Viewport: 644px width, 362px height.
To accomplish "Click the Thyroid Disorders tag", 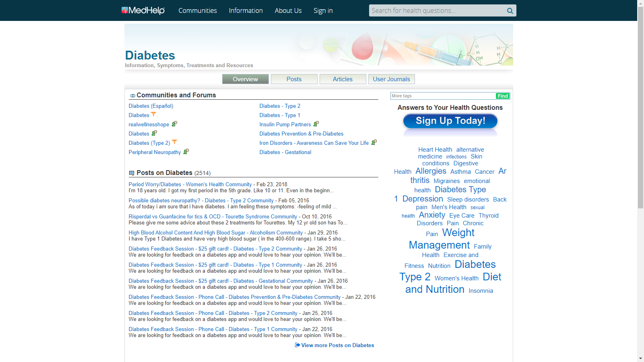I will click(458, 219).
